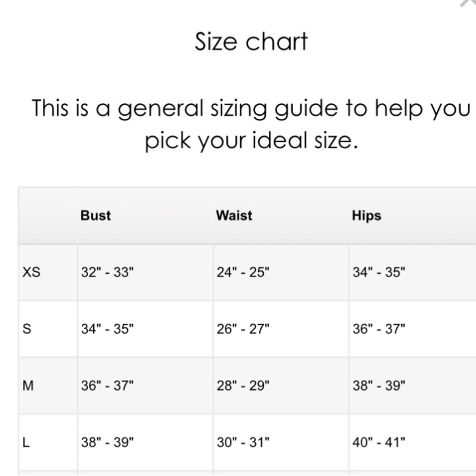The width and height of the screenshot is (476, 476).
Task: Click XS waist measurement 24" - 25"
Action: [243, 272]
